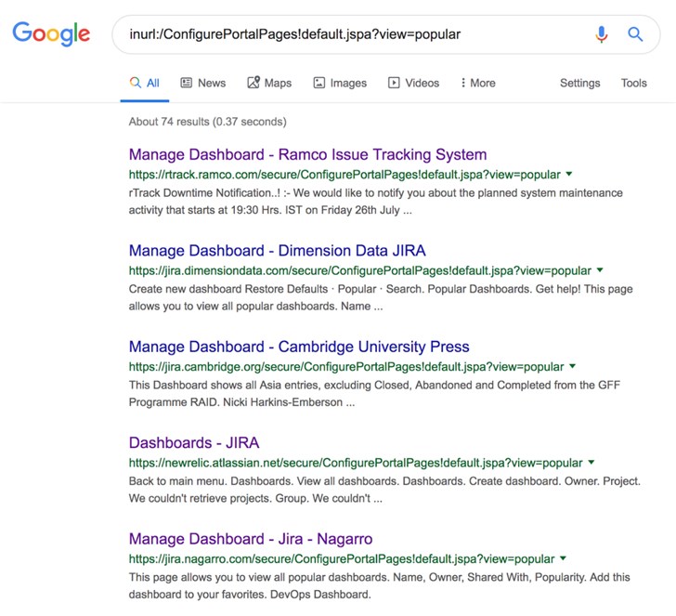The height and width of the screenshot is (616, 676).
Task: Open search Settings
Action: [579, 83]
